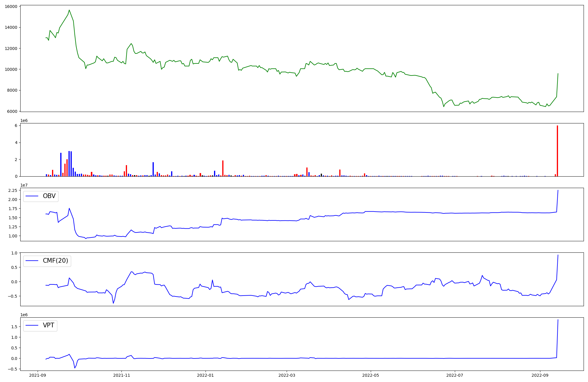Viewport: 588px width, 382px height.
Task: Click the VPT legend label
Action: coord(49,325)
